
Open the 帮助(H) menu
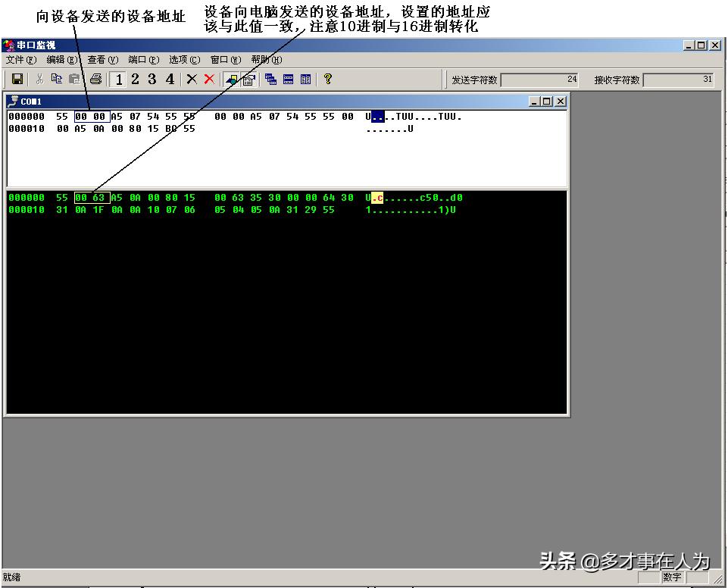point(267,59)
